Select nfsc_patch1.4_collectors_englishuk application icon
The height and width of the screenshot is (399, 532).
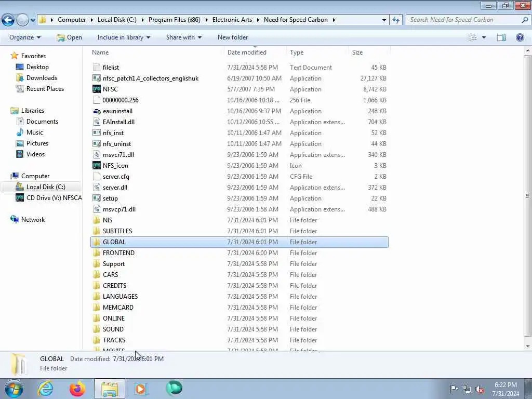point(97,78)
